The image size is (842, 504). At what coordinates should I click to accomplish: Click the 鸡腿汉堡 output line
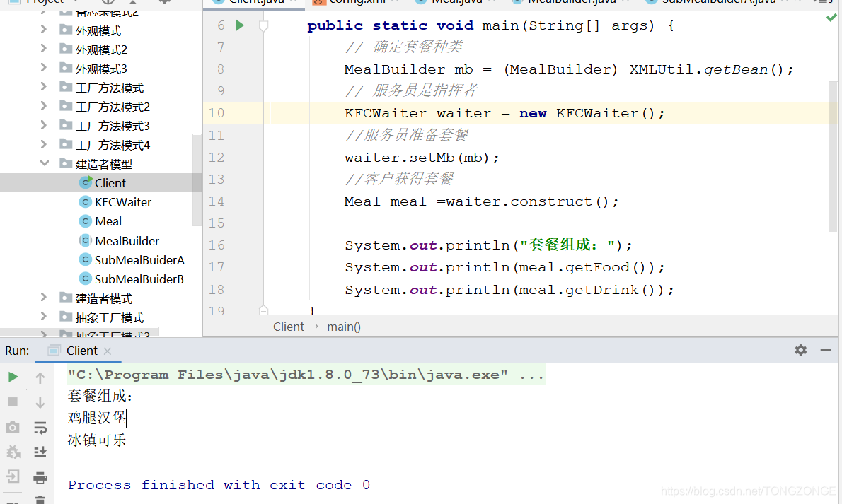tap(97, 418)
